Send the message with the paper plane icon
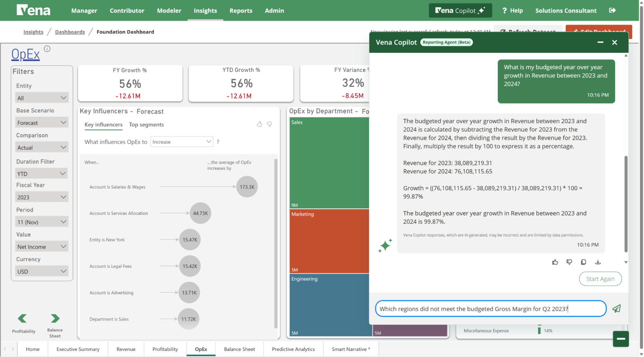This screenshot has height=357, width=644. 617,308
